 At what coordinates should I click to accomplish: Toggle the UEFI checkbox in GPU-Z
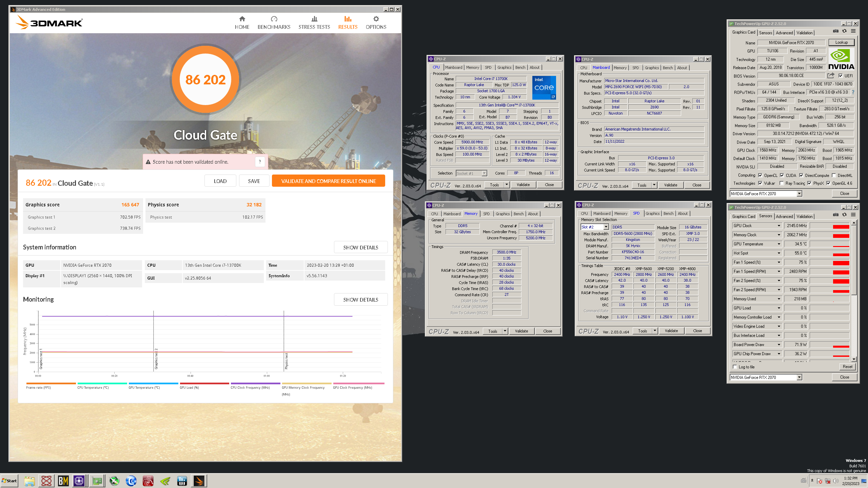(841, 76)
